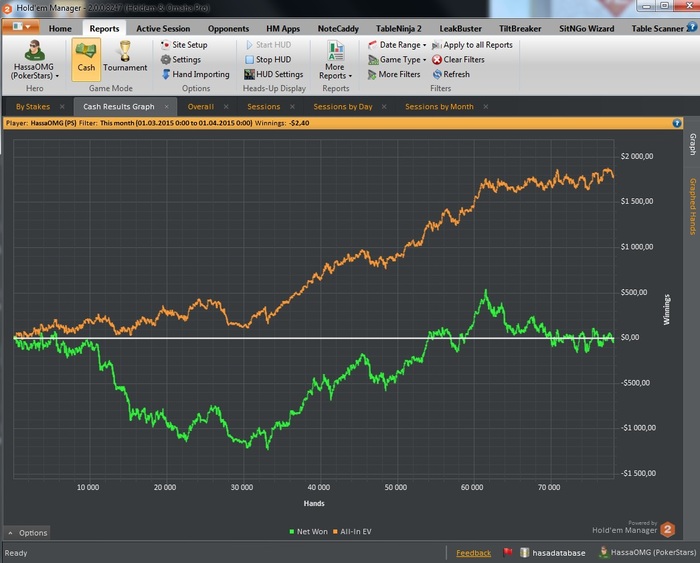Image resolution: width=700 pixels, height=563 pixels.
Task: Open the More Filters option
Action: (x=394, y=74)
